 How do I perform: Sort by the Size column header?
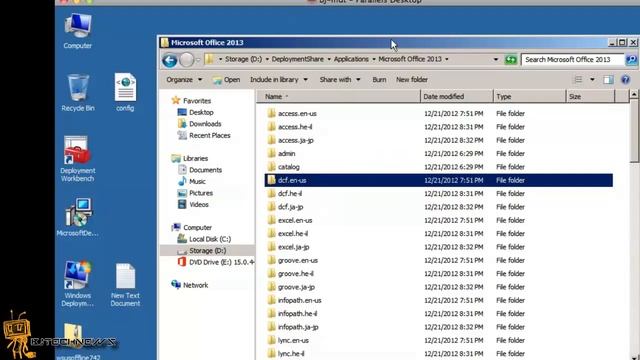click(x=590, y=97)
